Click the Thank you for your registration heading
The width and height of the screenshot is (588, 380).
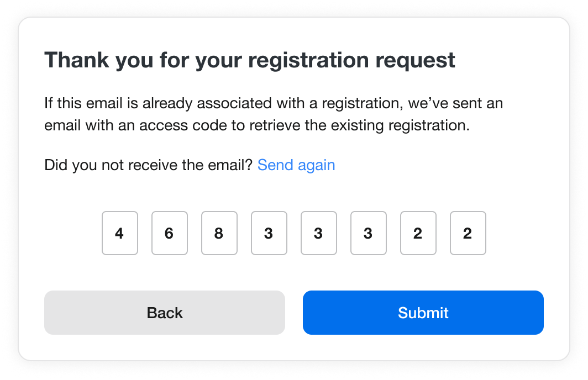coord(250,60)
